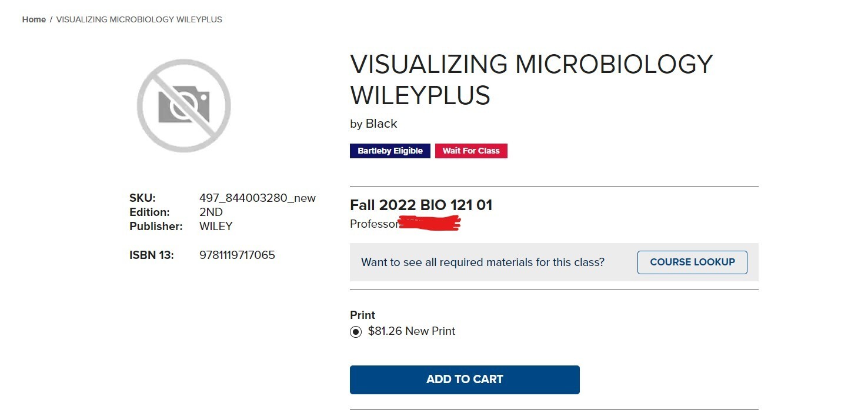Click the Professor label
This screenshot has height=419, width=868.
374,224
